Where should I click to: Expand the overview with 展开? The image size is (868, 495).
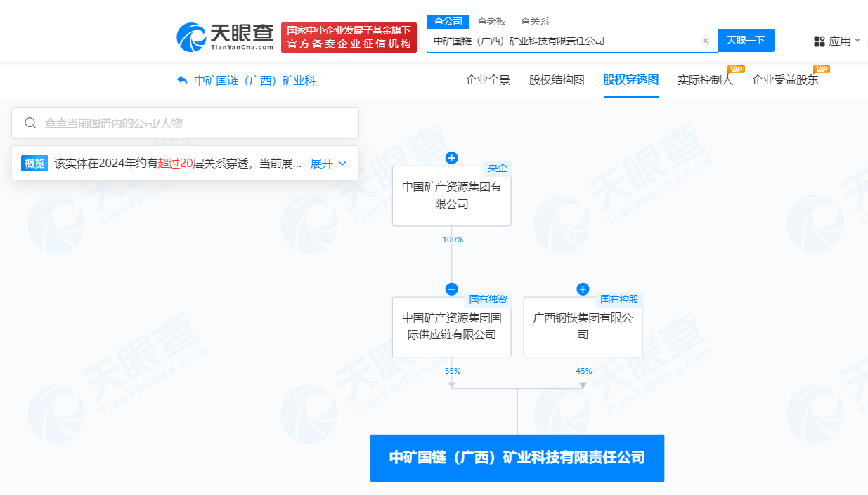pos(329,164)
